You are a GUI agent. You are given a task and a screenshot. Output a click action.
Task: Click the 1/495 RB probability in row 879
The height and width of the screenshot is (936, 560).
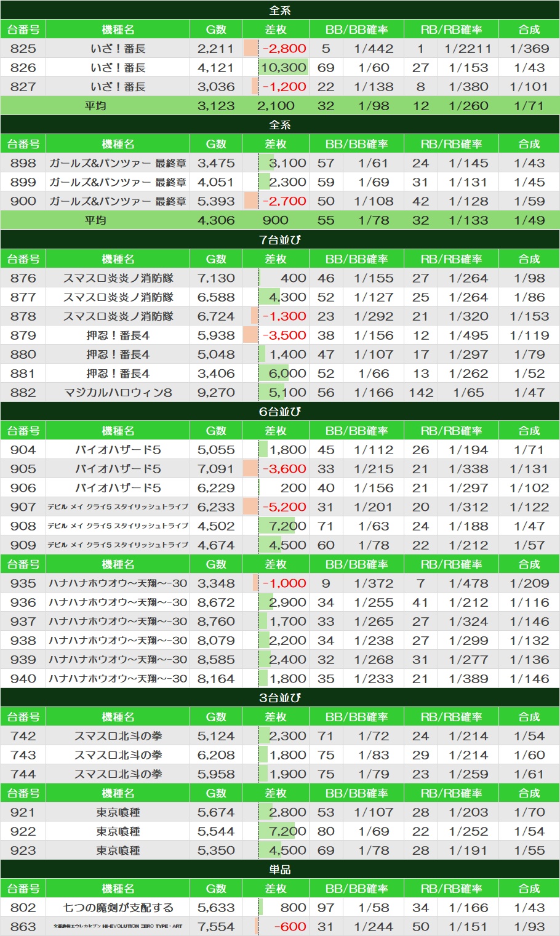468,335
